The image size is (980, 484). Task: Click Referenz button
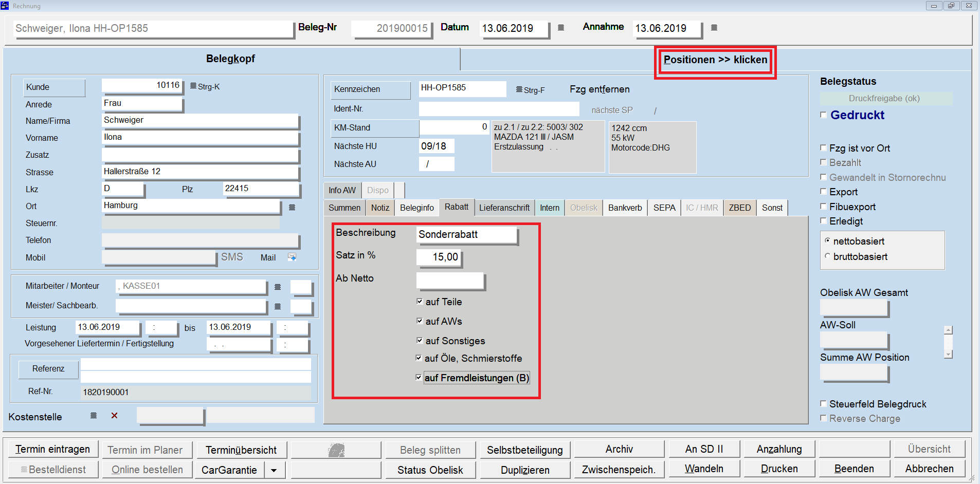coord(48,369)
